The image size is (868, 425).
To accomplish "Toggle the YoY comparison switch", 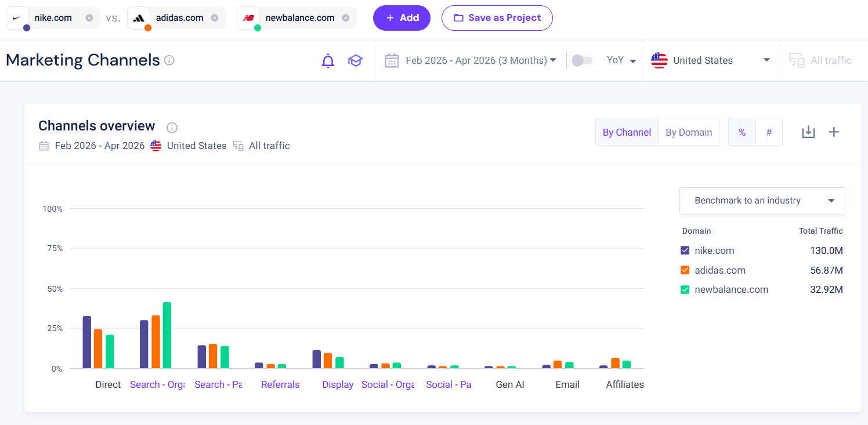I will click(x=582, y=60).
